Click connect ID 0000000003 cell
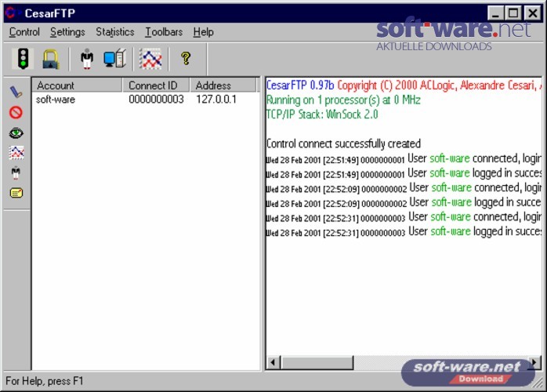Image resolution: width=547 pixels, height=392 pixels. click(x=156, y=100)
